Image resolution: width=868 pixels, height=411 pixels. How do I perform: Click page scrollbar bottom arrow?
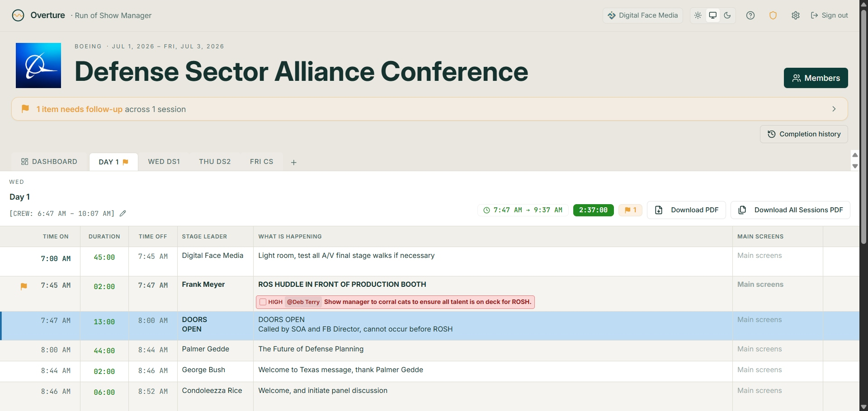863,407
